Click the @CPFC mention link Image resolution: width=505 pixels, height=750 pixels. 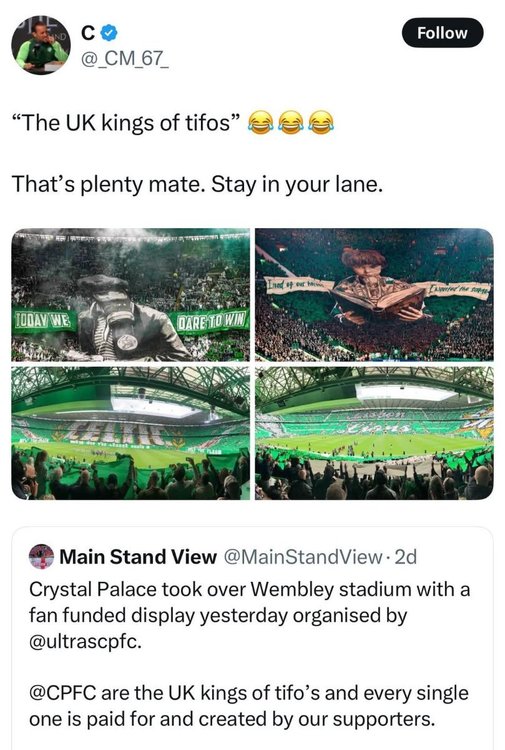(x=63, y=693)
